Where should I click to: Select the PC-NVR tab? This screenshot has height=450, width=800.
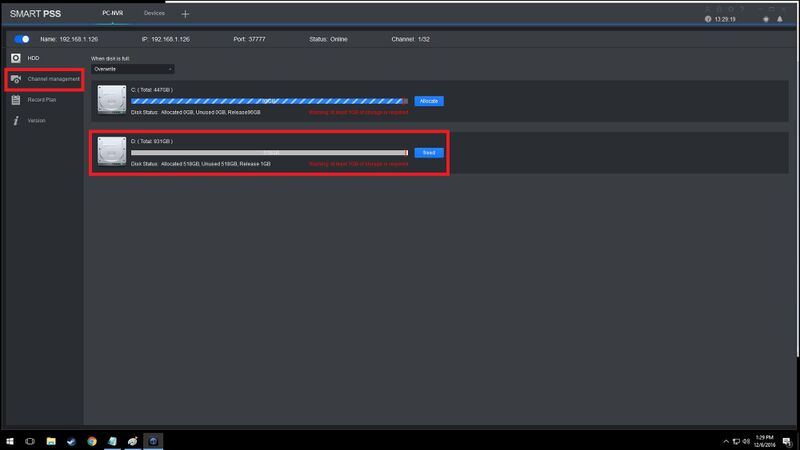112,13
